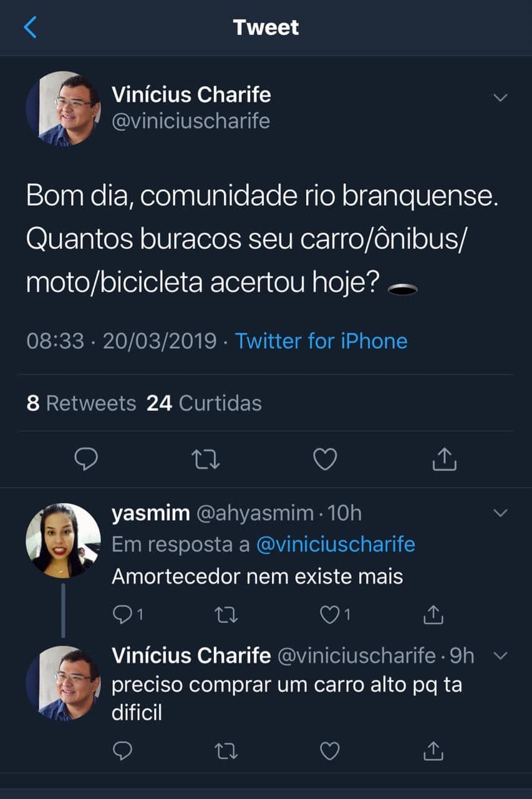Image resolution: width=532 pixels, height=799 pixels.
Task: View the 8 Retweets list
Action: coord(81,403)
